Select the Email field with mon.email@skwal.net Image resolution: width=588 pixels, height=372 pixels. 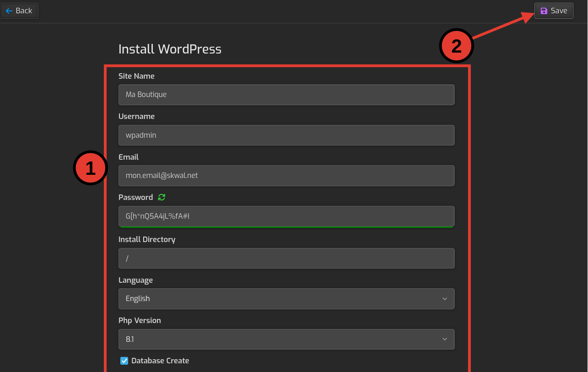point(286,175)
